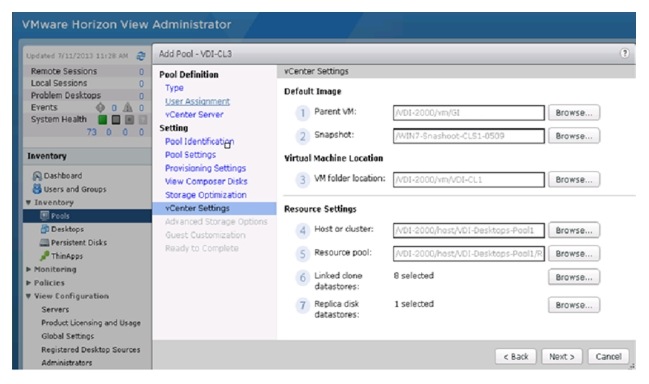The image size is (649, 384).
Task: Open Dashboard in the Inventory panel
Action: click(63, 176)
